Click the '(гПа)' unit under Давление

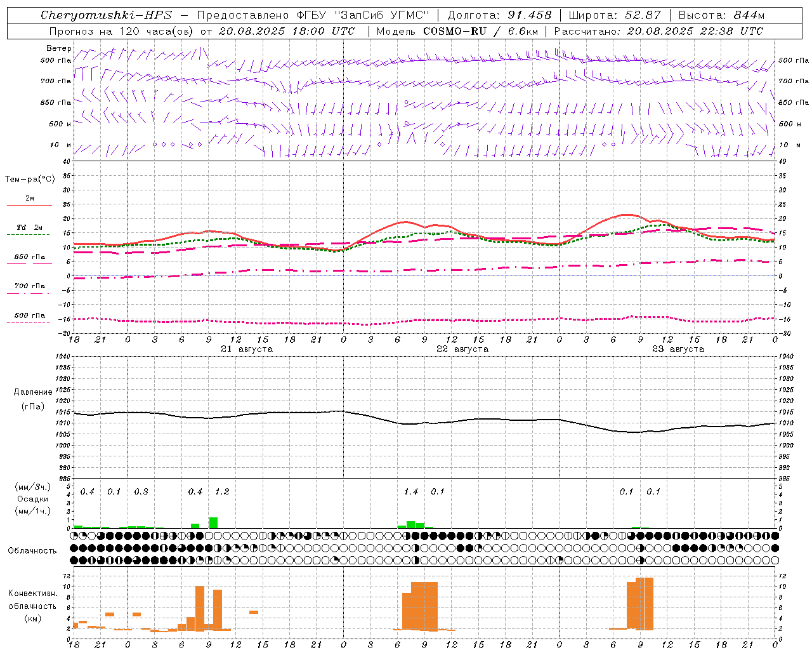point(33,407)
